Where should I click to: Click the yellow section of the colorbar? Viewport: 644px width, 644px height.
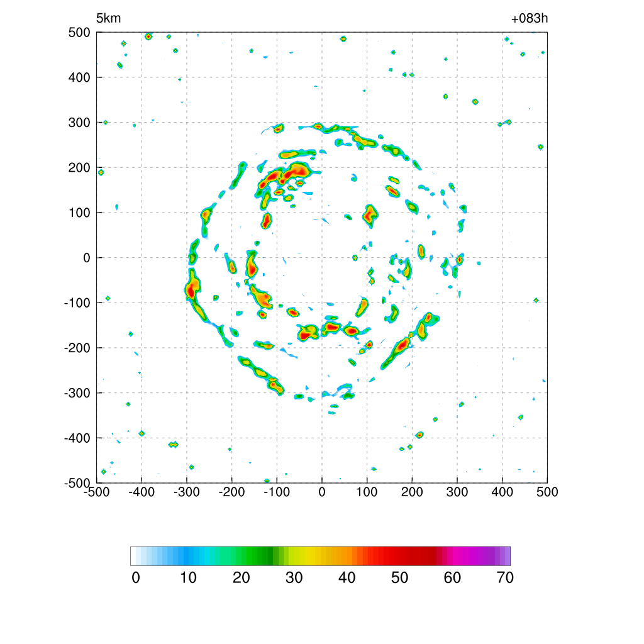(x=306, y=556)
